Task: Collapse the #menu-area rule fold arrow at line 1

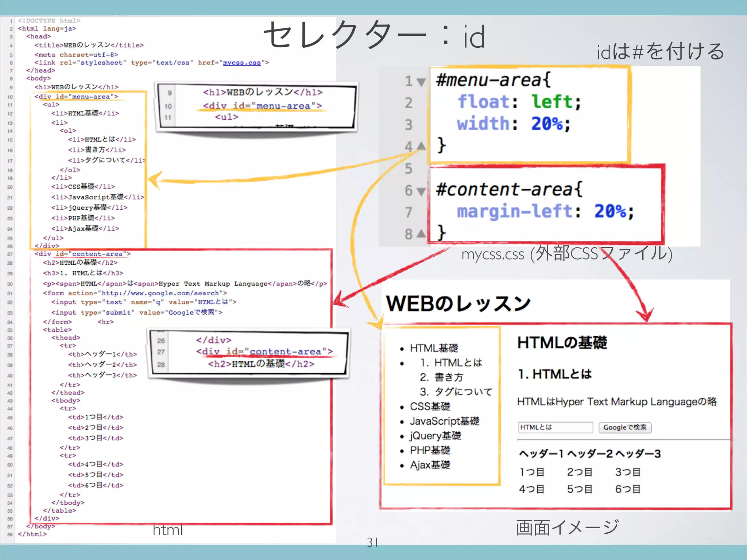Action: 421,82
